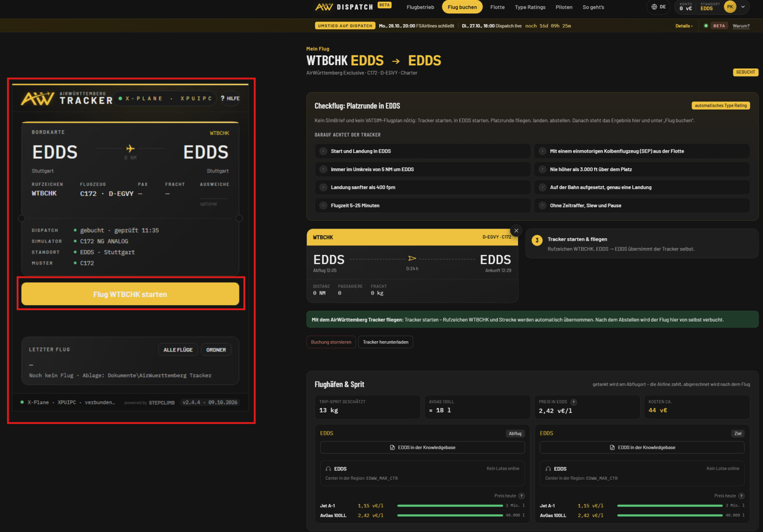Image resolution: width=763 pixels, height=532 pixels.
Task: Click the AW Dispatch logo in the header
Action: coord(344,7)
